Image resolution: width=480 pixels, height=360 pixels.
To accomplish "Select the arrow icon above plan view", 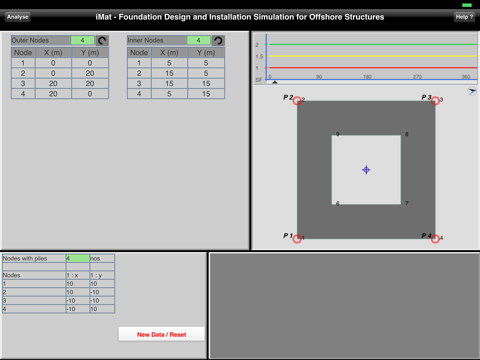I will coord(472,91).
